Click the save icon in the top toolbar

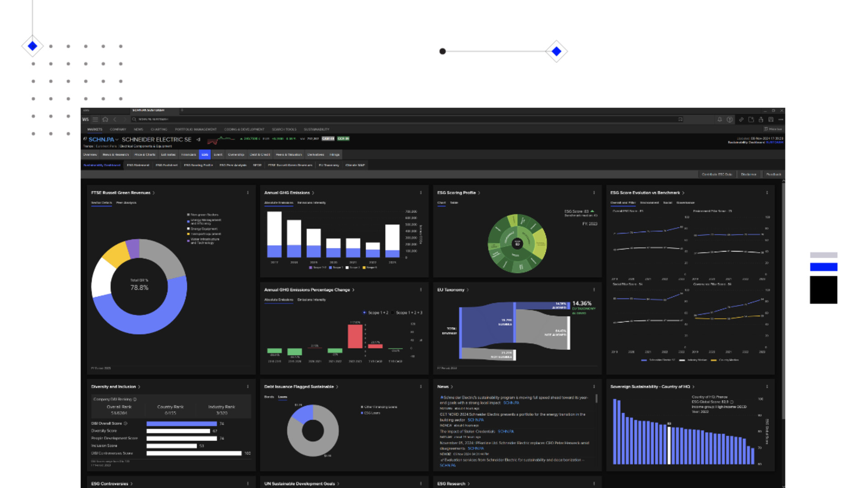[x=772, y=119]
